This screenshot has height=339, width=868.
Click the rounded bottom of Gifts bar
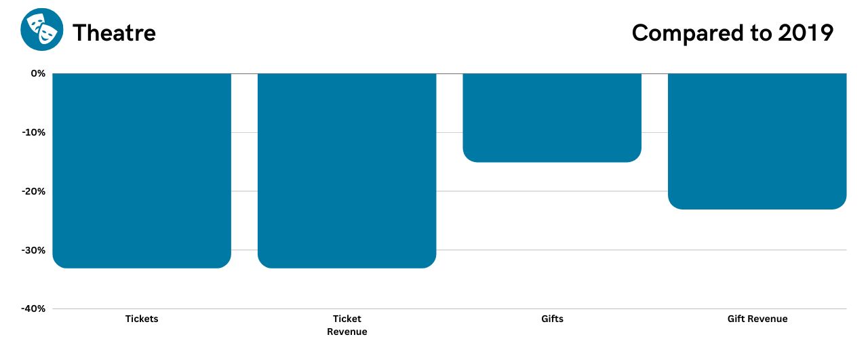[x=552, y=157]
